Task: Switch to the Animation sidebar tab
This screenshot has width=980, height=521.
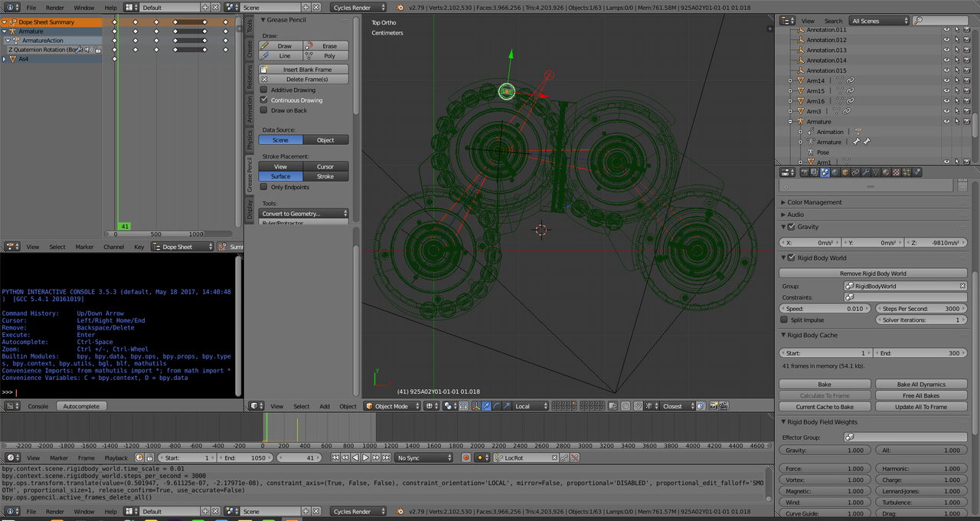Action: [250, 109]
